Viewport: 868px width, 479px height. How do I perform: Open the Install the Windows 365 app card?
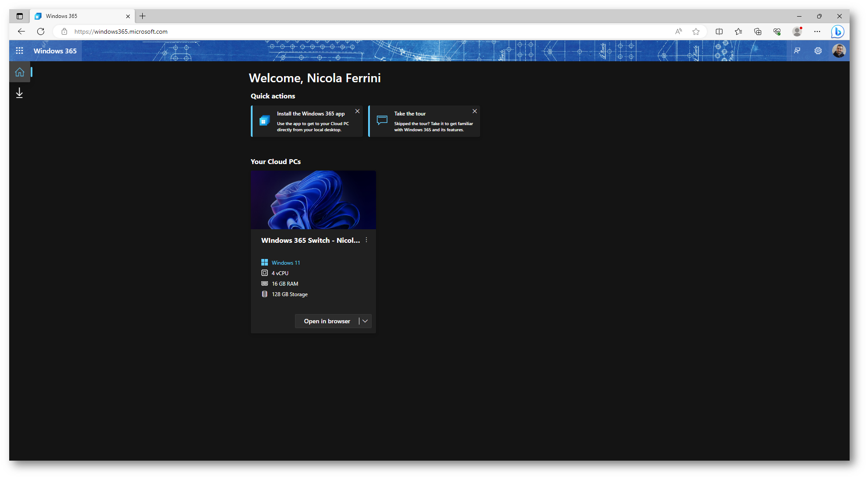click(x=307, y=121)
